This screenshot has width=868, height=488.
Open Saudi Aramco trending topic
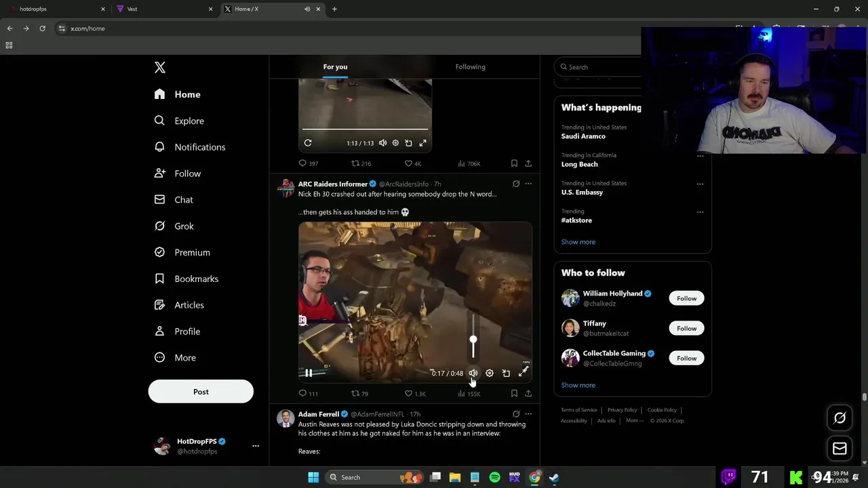point(583,136)
